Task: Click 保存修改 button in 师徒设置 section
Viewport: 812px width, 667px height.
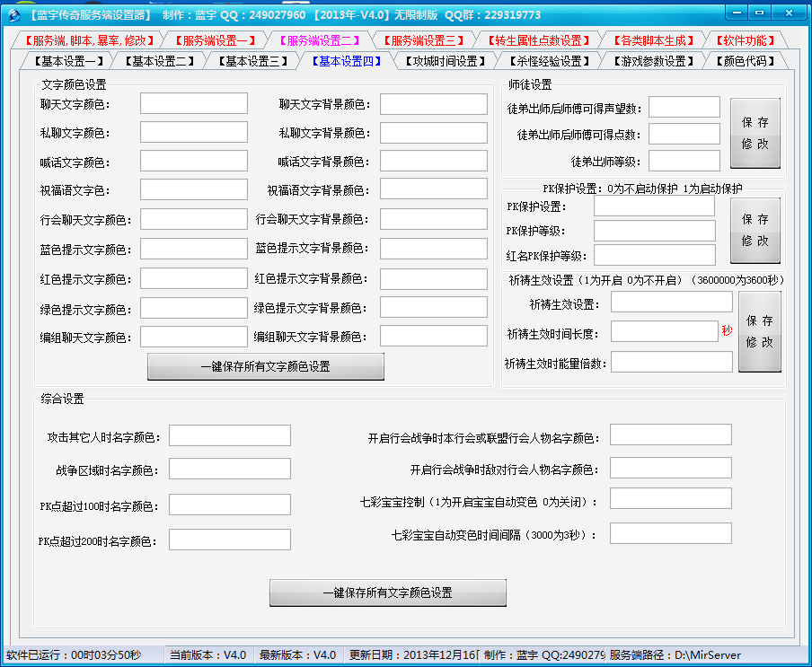Action: point(755,133)
